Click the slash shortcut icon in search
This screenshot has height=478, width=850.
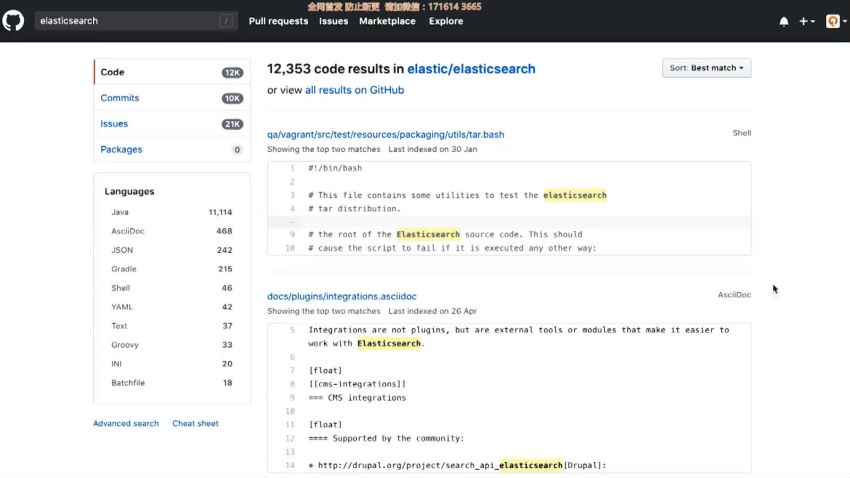pyautogui.click(x=227, y=21)
